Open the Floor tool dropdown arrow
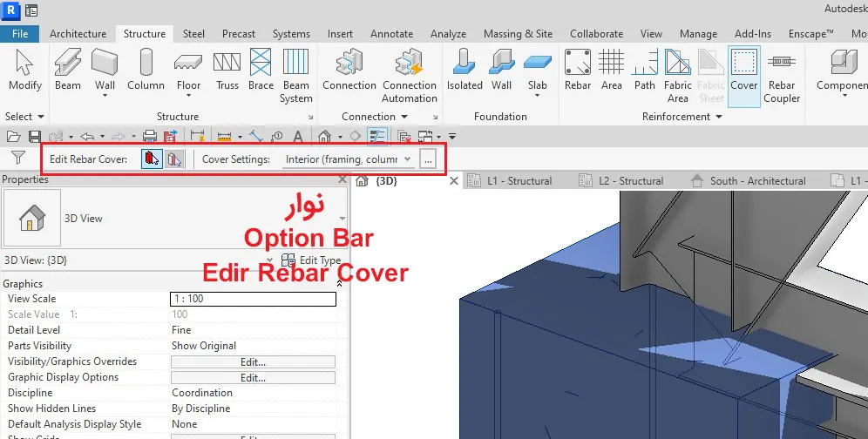868x439 pixels. 188,96
